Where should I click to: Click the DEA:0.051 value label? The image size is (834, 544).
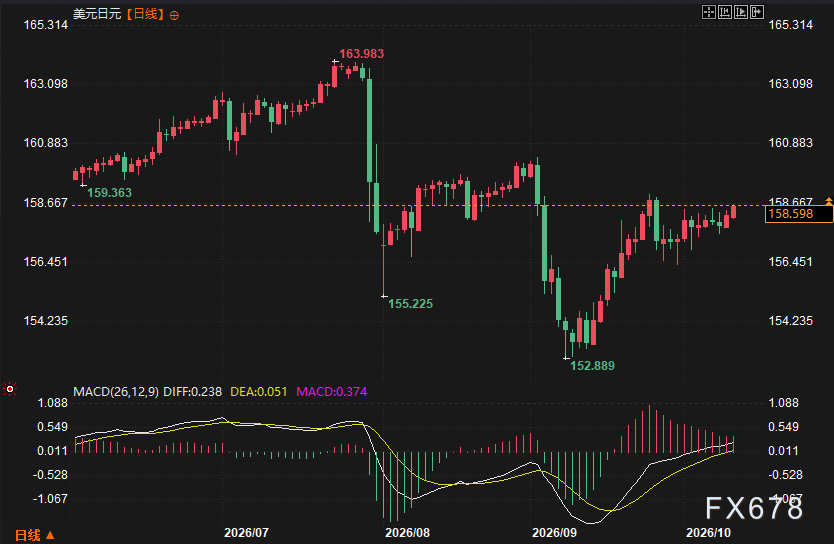(x=258, y=392)
